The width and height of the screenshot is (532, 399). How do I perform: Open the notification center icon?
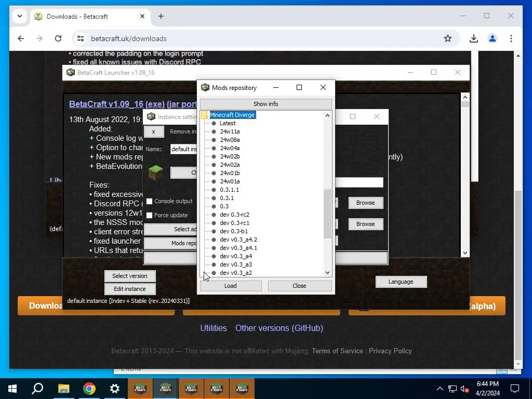coord(515,389)
